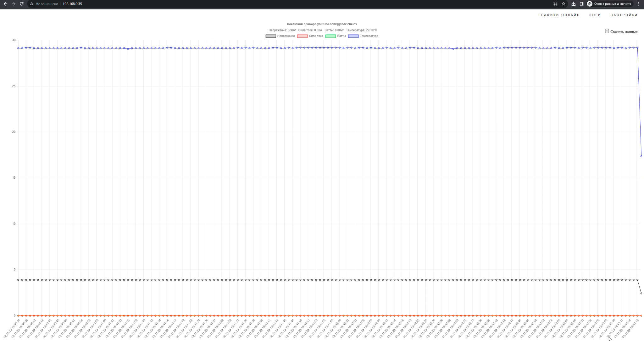Click the x-axis label '18.11.23 19:41:00'

(97, 329)
